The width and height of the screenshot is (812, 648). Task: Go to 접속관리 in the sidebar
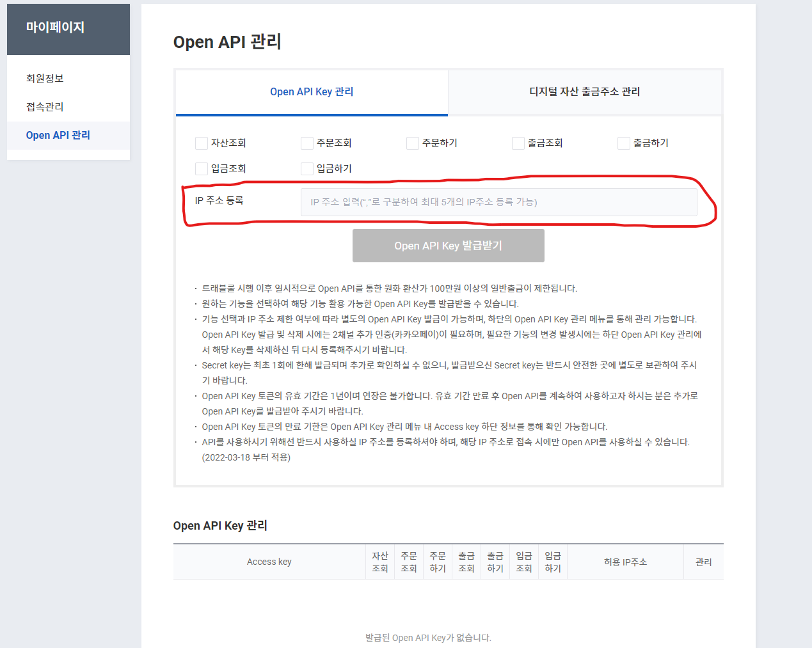point(45,107)
